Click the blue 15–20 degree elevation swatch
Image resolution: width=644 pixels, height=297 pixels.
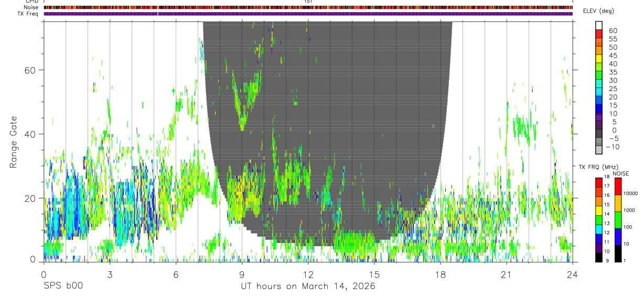[x=599, y=101]
